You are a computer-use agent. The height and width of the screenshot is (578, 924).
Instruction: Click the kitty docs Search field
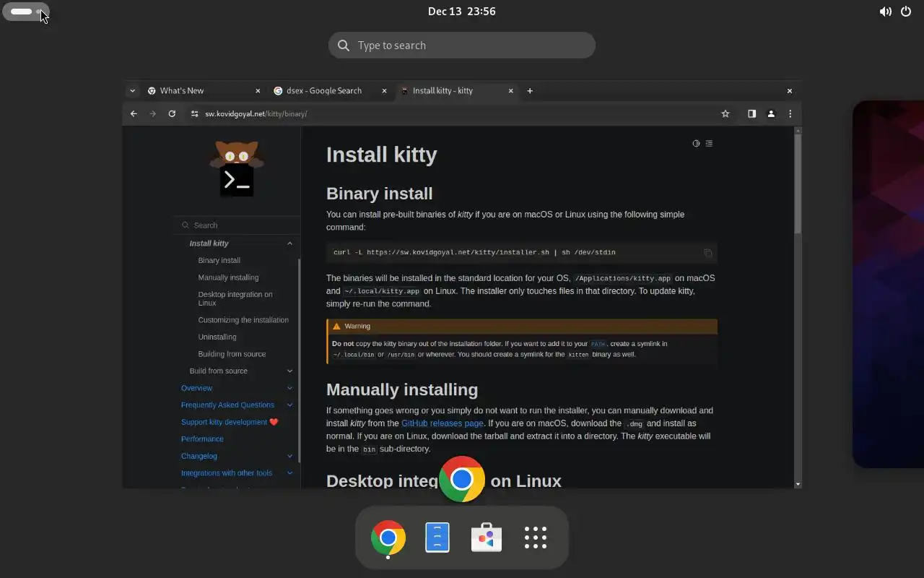[x=237, y=225]
